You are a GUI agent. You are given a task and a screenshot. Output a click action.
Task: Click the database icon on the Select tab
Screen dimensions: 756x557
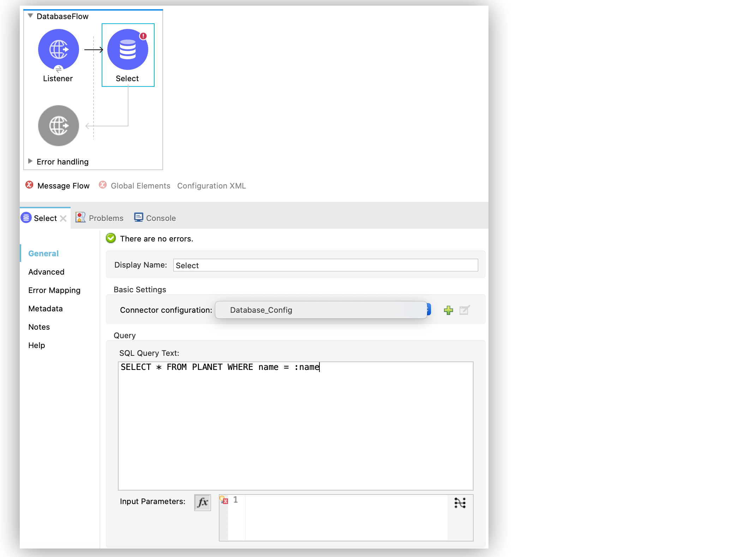point(26,218)
